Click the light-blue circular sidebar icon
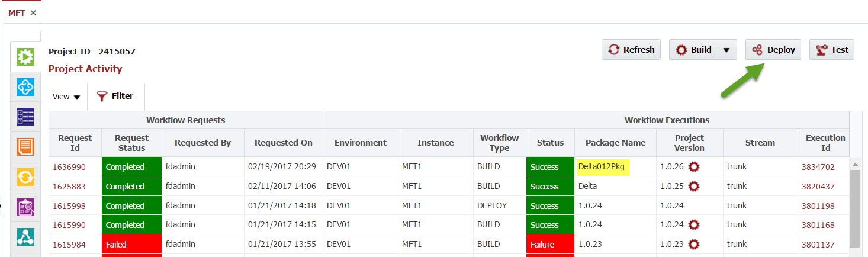 coord(25,86)
